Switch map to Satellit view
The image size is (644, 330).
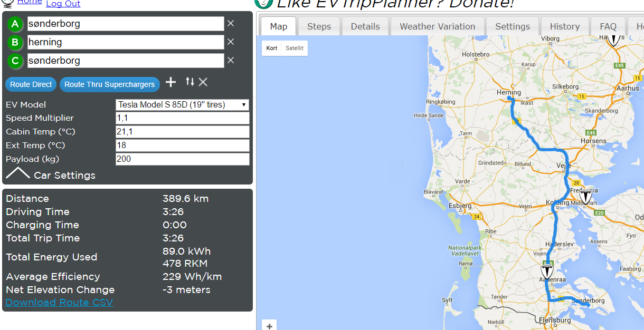point(295,48)
